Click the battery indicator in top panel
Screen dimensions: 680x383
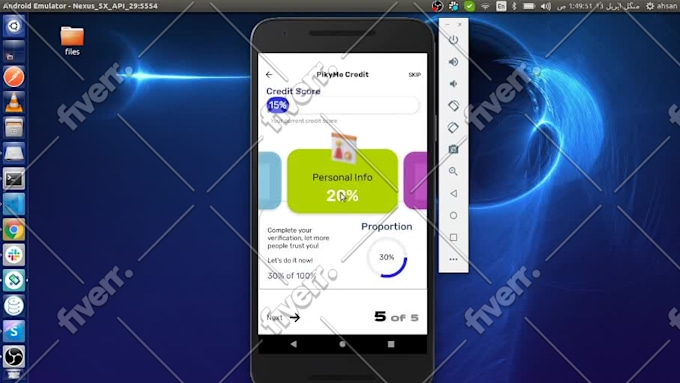529,6
